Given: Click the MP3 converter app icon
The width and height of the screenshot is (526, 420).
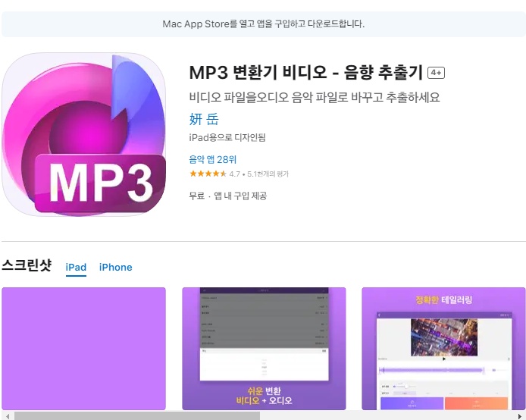Looking at the screenshot, I should 84,134.
